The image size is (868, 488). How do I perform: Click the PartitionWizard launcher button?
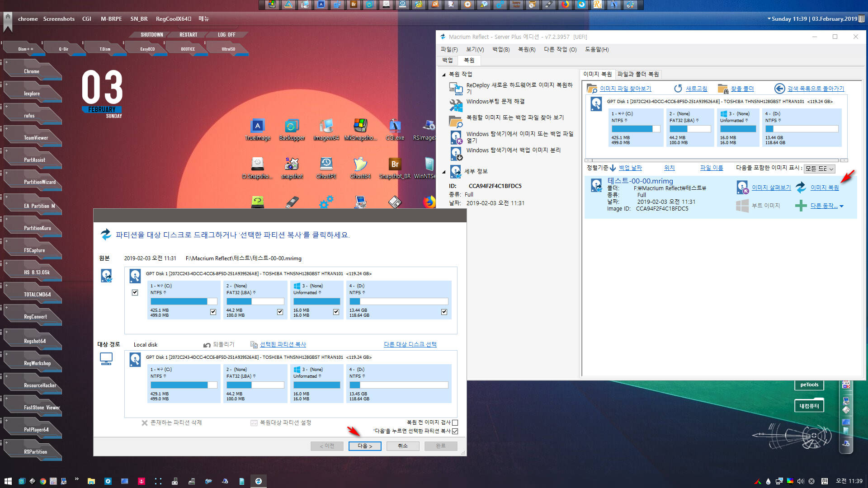pos(33,182)
